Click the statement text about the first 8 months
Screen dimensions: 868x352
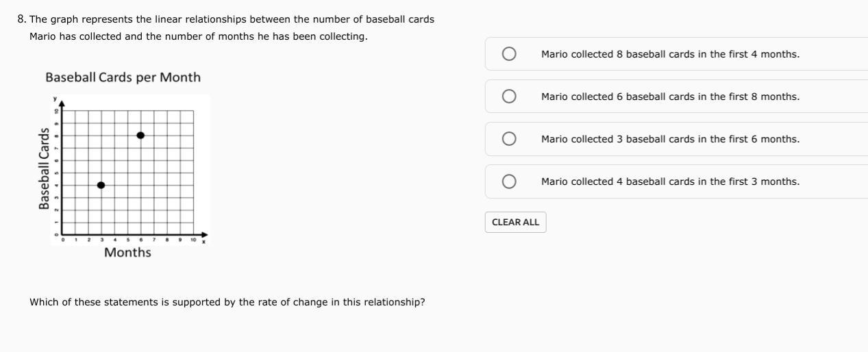(x=669, y=97)
